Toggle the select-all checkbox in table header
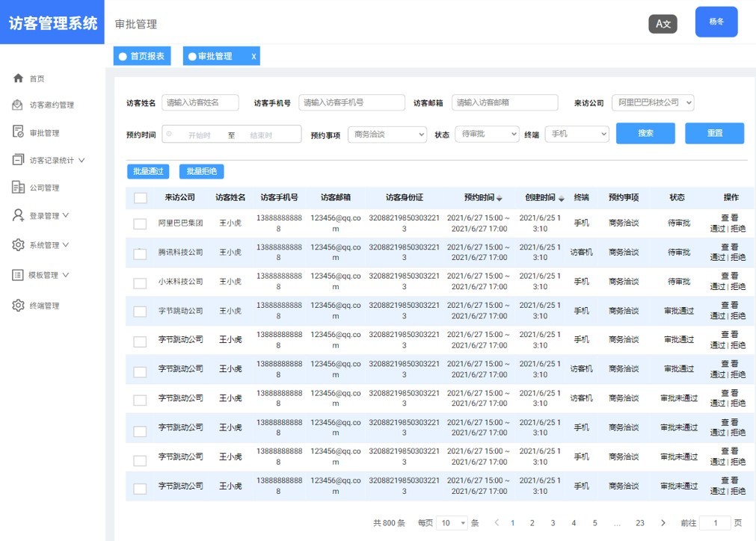Image resolution: width=756 pixels, height=541 pixels. click(x=141, y=198)
